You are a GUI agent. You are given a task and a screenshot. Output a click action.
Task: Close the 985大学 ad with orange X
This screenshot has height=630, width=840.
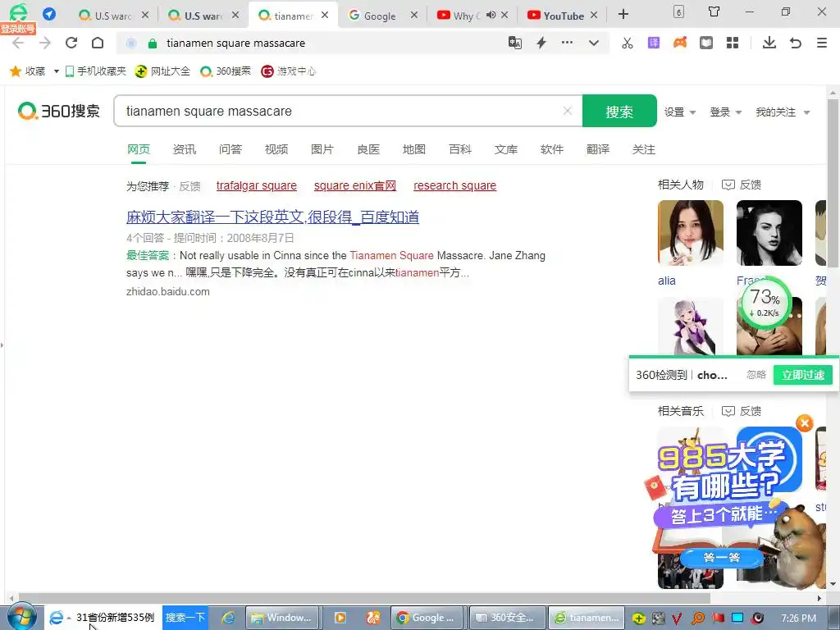click(x=804, y=423)
